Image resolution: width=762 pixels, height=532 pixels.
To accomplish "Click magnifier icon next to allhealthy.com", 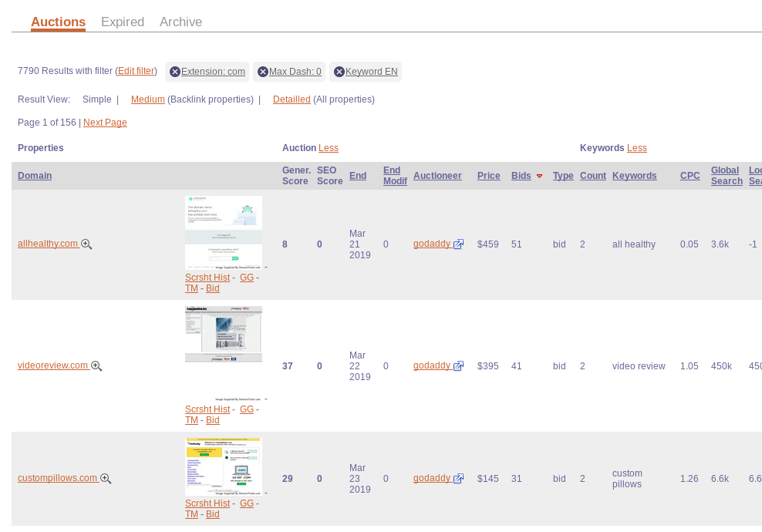I will tap(86, 244).
